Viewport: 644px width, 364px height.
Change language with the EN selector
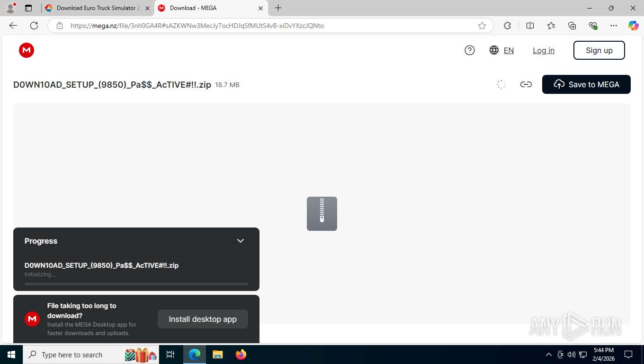click(509, 50)
